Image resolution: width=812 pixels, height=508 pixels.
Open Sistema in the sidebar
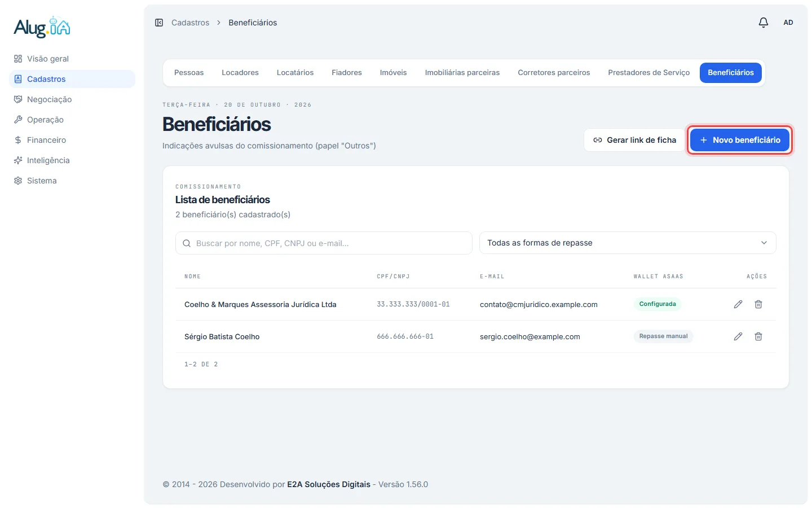coord(72,181)
